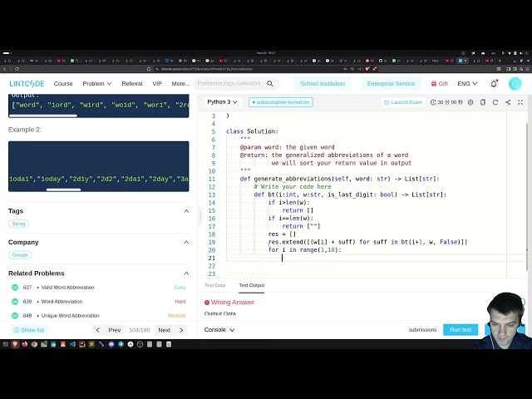Click the 'Wrong Answer' result text
Screen dimensions: 532x399
pos(233,303)
